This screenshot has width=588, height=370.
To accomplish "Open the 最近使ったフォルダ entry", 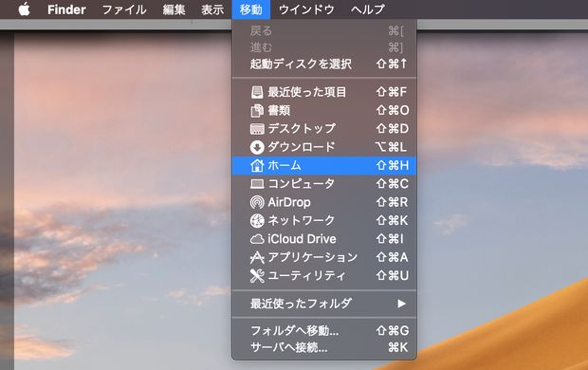I will pos(324,304).
